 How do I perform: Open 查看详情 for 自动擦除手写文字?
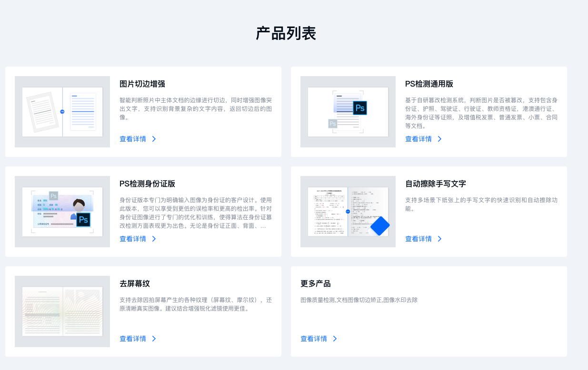tap(418, 239)
